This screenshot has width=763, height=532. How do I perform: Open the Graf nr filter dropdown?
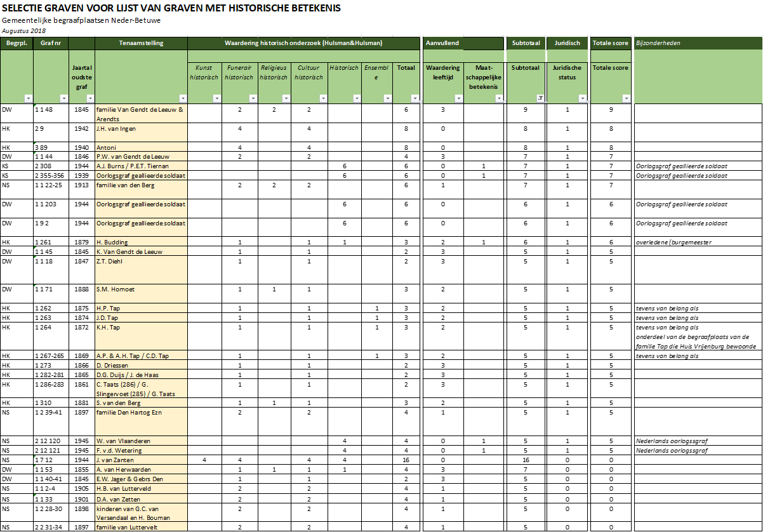click(x=63, y=98)
